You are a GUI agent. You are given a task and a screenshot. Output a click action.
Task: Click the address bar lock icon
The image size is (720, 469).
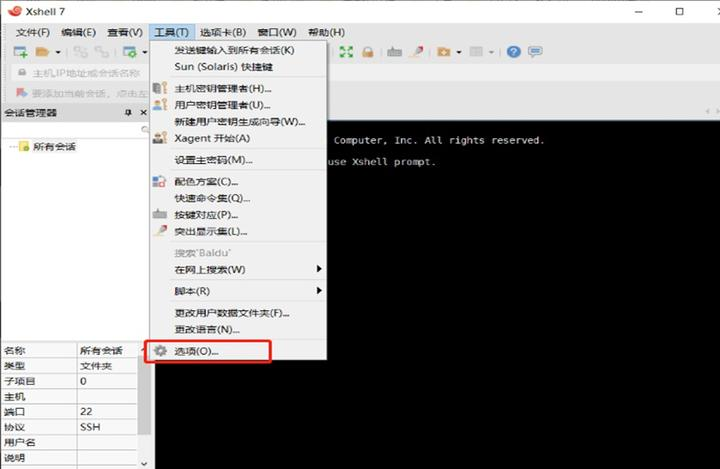[22, 73]
